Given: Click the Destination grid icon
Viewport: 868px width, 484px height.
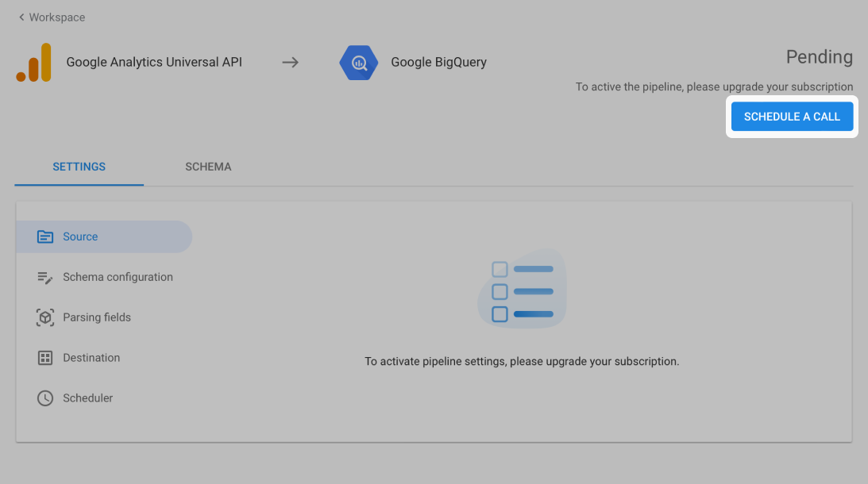Looking at the screenshot, I should pos(44,358).
